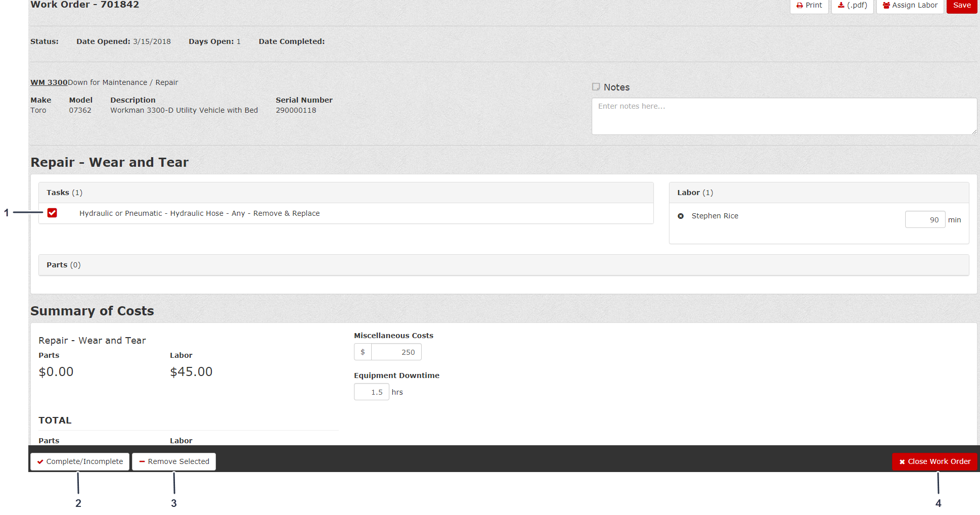Open the WM 3300 equipment link
Screen dimensions: 980x515
[x=49, y=82]
